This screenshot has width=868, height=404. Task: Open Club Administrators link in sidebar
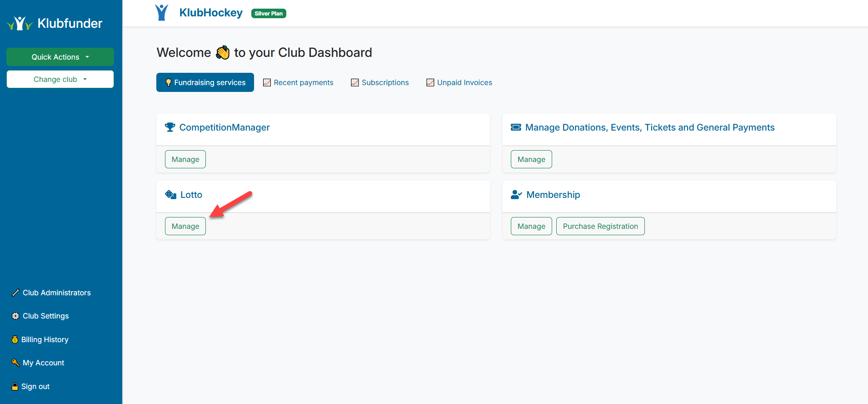coord(56,293)
